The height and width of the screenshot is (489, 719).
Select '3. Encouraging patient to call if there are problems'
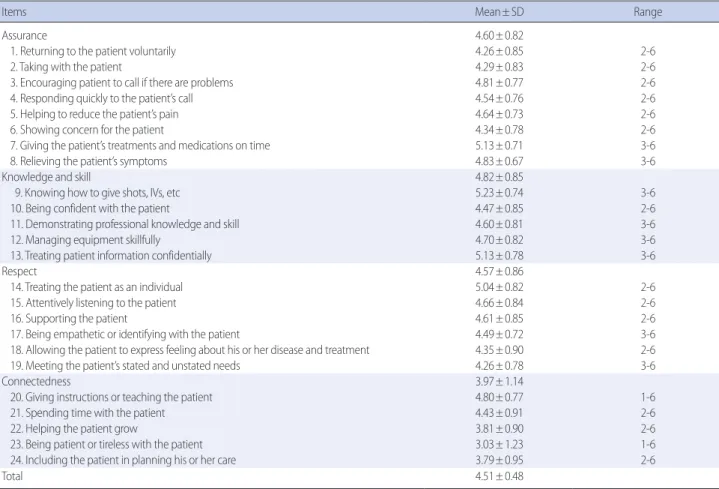point(122,83)
